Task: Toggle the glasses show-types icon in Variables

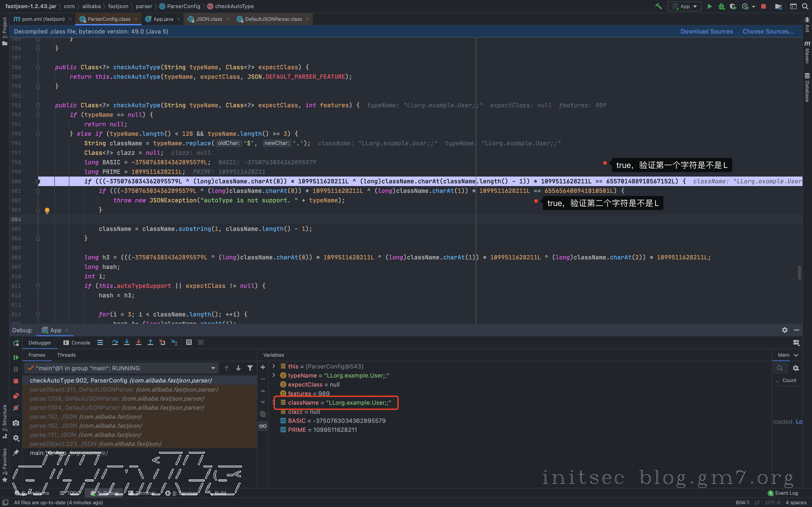Action: pyautogui.click(x=263, y=426)
